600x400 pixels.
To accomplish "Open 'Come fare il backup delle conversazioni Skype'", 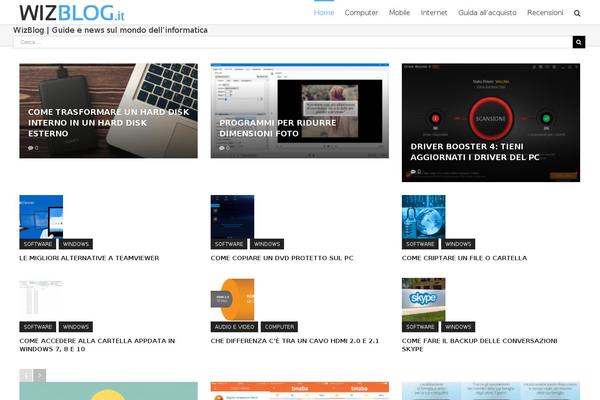I will [479, 345].
